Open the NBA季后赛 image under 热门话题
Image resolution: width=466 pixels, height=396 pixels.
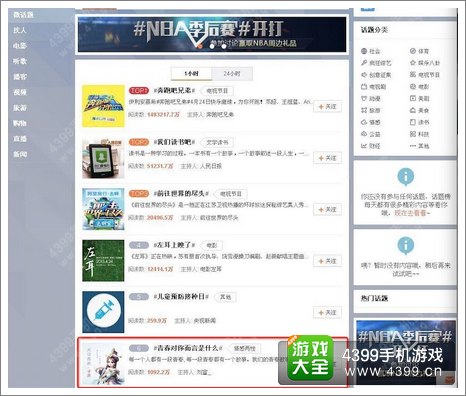pos(406,352)
